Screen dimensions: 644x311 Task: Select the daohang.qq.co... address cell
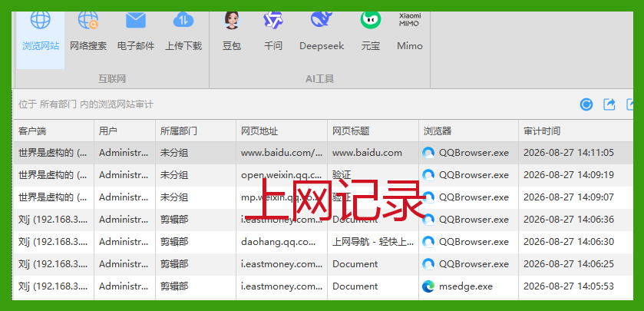point(282,242)
